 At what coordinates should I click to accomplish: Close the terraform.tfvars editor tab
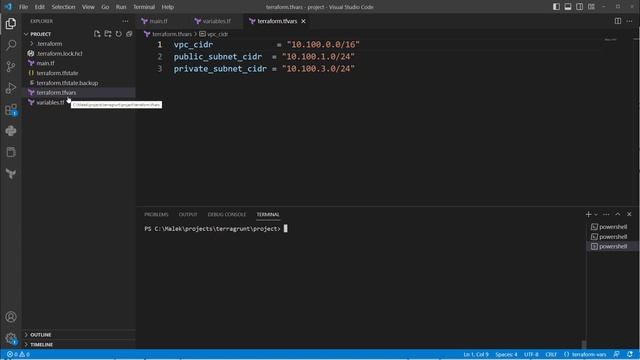pos(303,21)
